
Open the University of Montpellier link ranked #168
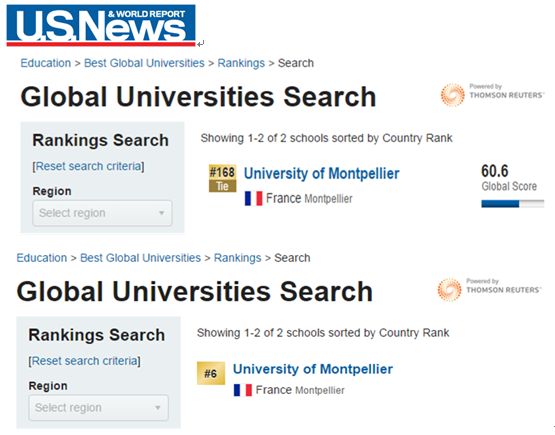pos(322,173)
